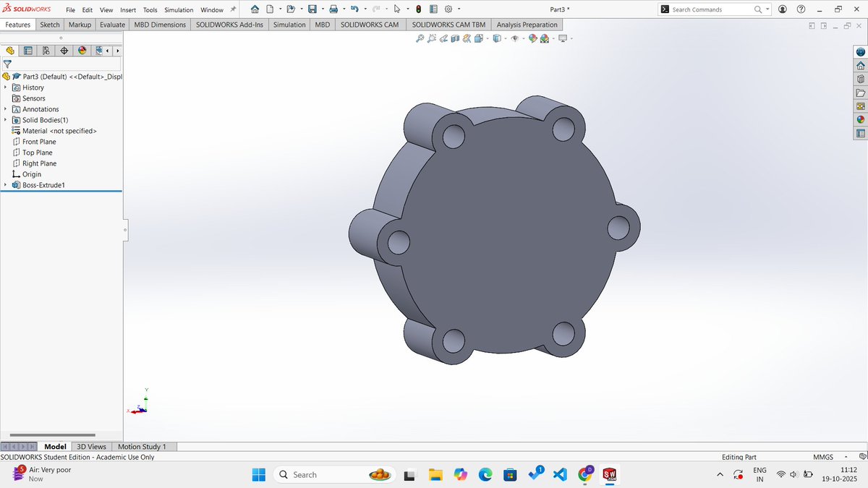Pin the menu bar with the pushpin
Screen dimensions: 868x488
[x=233, y=9]
